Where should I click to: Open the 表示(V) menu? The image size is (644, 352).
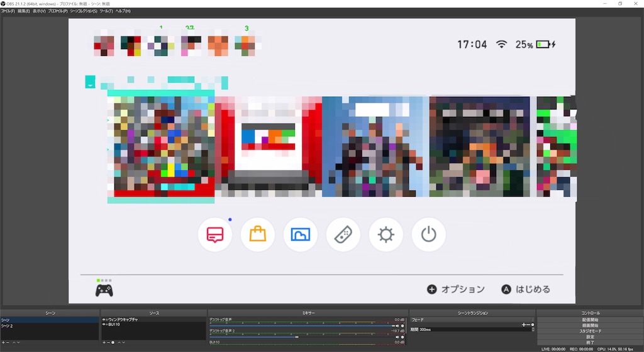click(39, 11)
